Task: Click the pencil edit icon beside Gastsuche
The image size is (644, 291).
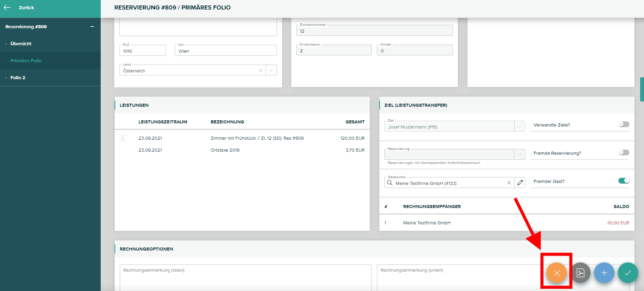Action: click(520, 183)
